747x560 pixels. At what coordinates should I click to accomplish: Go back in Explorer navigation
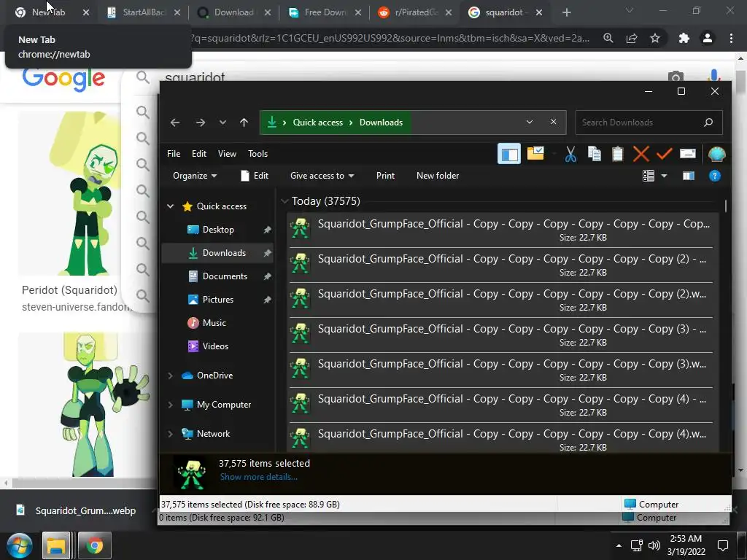[175, 122]
